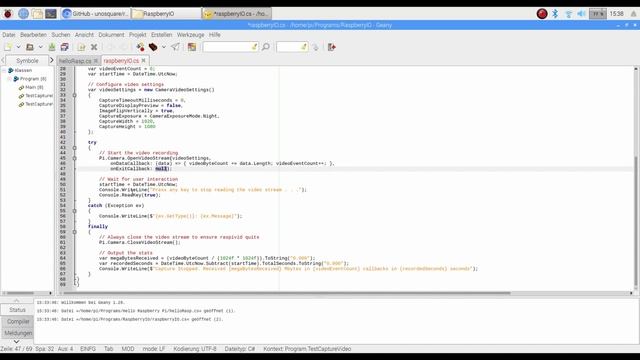Use the symbols sidebar horizontal scrollbar

click(x=20, y=293)
